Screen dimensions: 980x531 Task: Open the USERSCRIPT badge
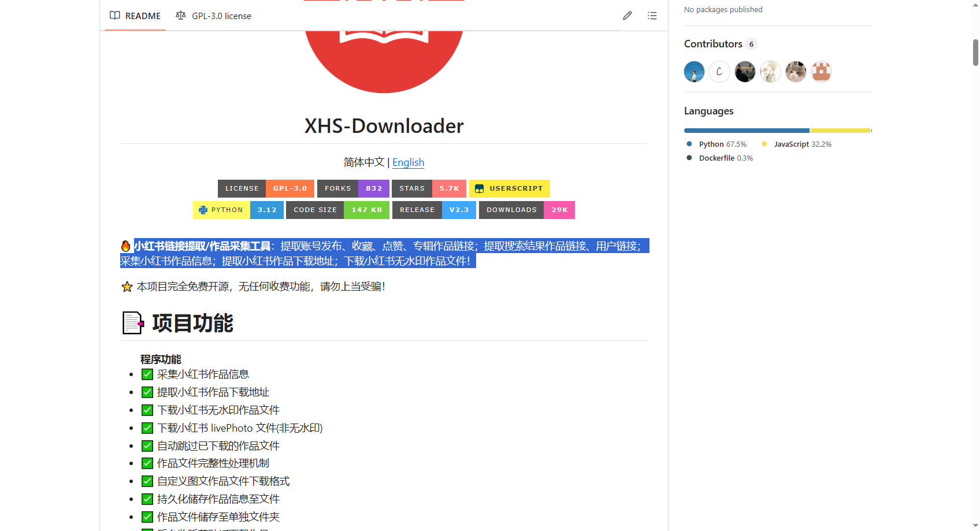(510, 188)
